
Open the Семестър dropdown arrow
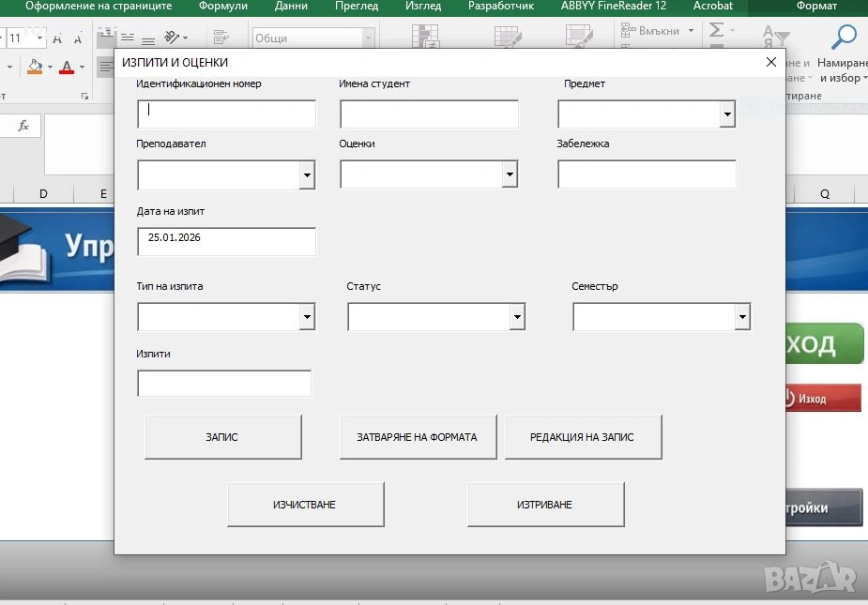tap(742, 318)
